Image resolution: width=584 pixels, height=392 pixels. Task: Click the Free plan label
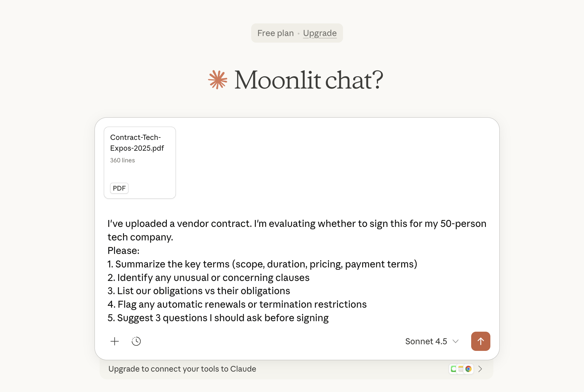275,33
